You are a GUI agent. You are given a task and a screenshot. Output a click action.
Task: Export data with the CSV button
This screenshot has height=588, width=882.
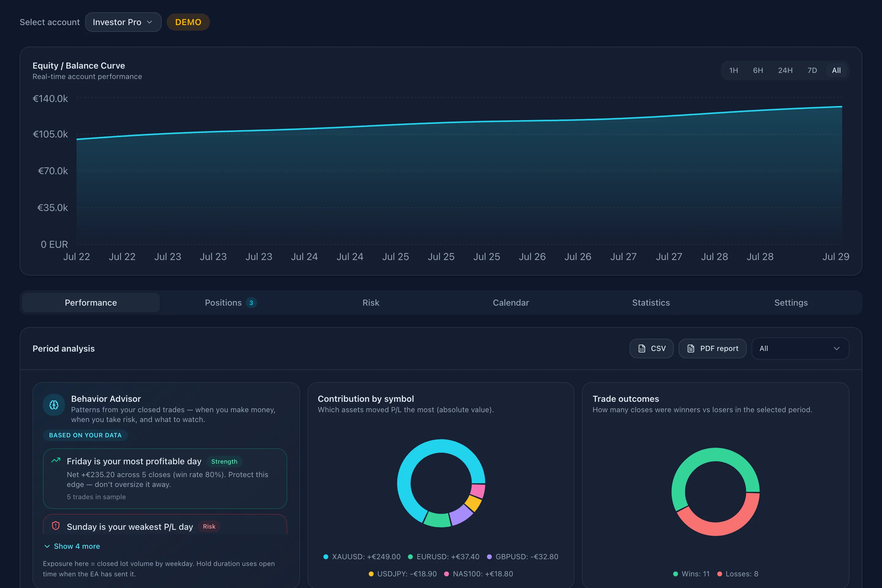click(x=651, y=349)
